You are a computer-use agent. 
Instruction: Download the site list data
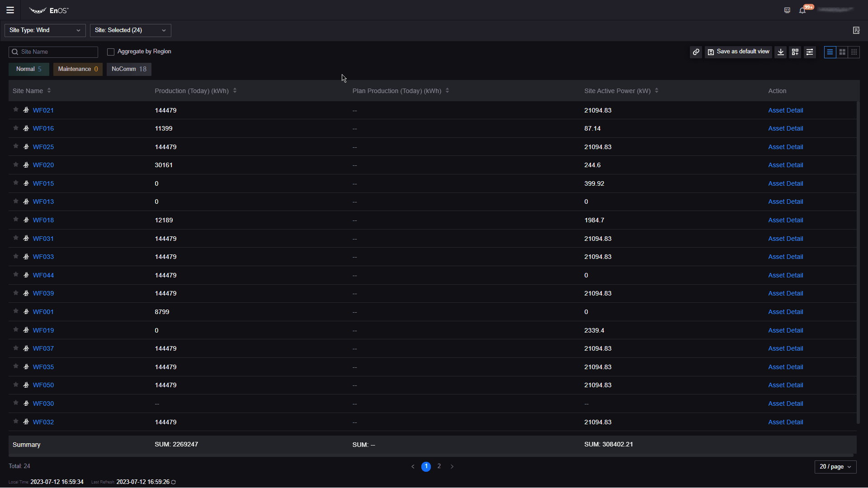[x=780, y=52]
